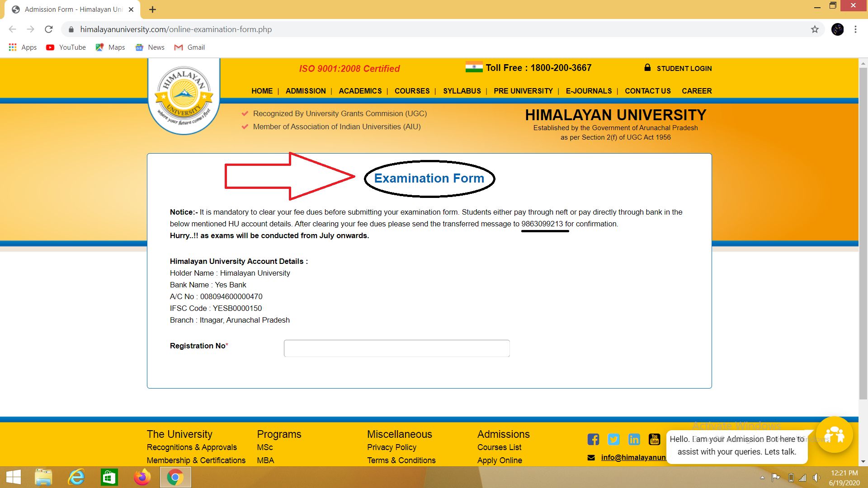Open the PRE UNIVERSITY menu
Image resolution: width=868 pixels, height=488 pixels.
pyautogui.click(x=524, y=91)
